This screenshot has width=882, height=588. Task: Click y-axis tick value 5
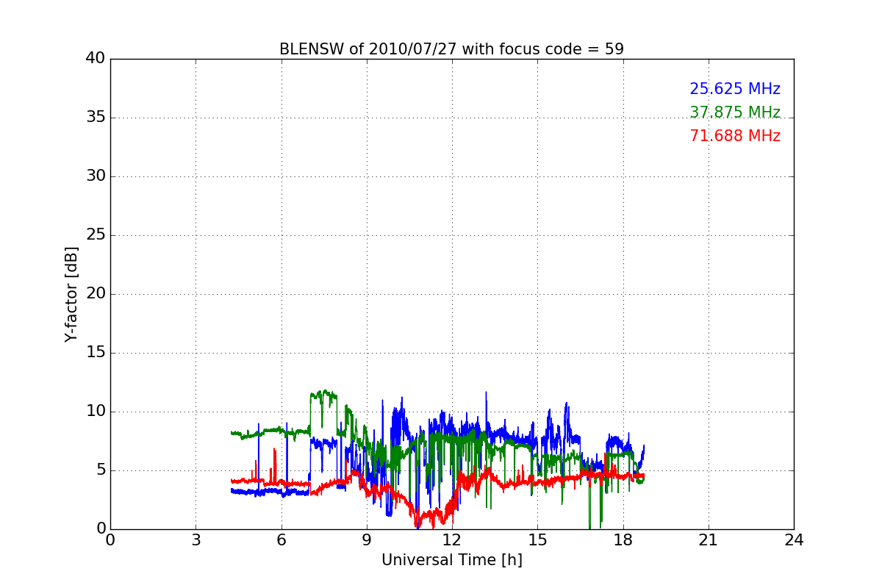pyautogui.click(x=100, y=470)
